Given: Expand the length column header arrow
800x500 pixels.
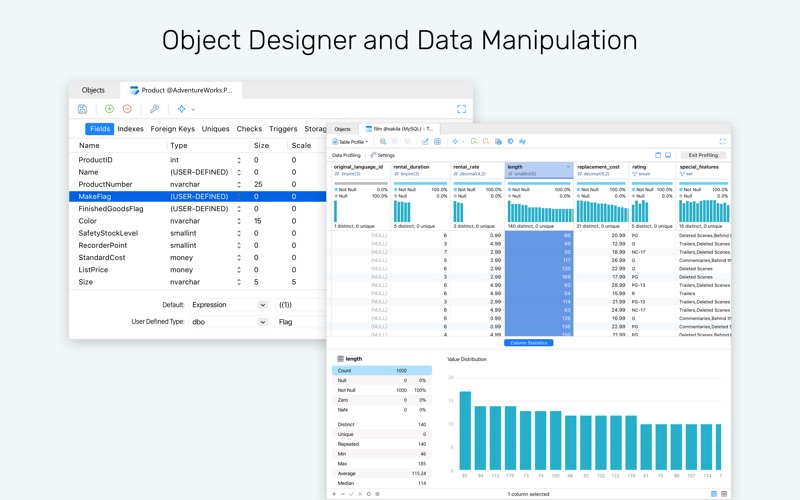Looking at the screenshot, I should pos(568,167).
